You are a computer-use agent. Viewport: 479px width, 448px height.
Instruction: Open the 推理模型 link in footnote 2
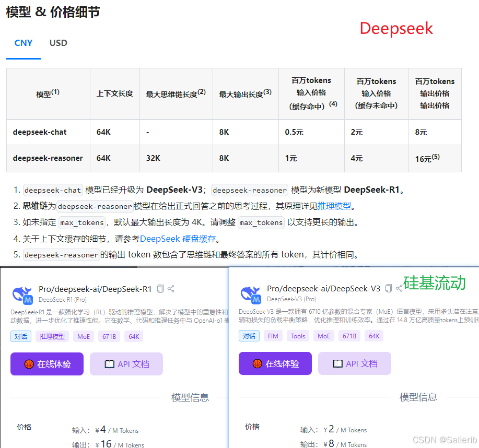point(334,206)
